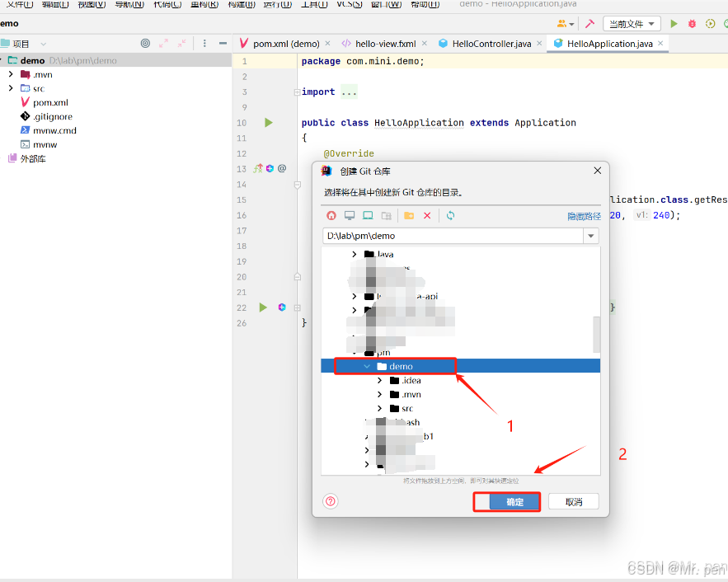Viewport: 728px width, 582px height.
Task: Run the current file from toolbar
Action: [674, 23]
